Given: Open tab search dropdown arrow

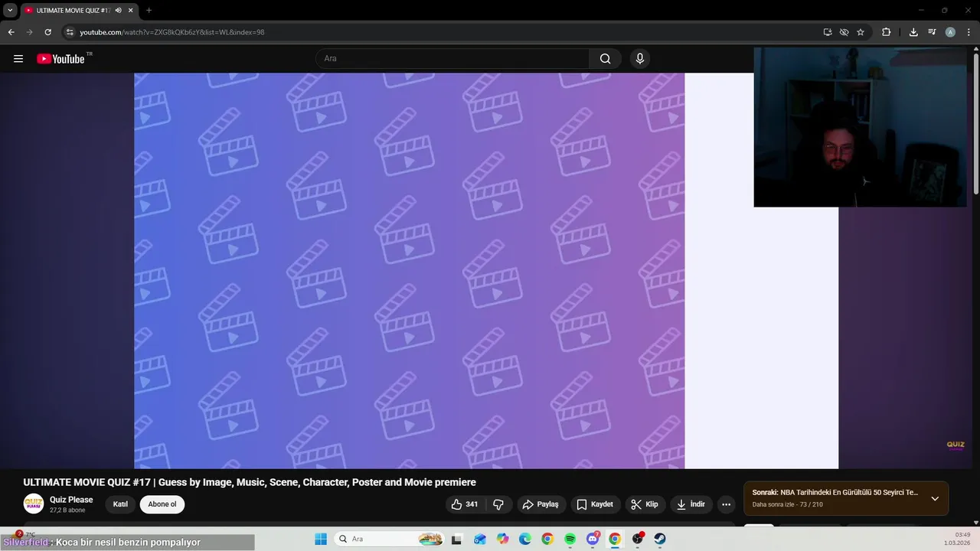Looking at the screenshot, I should coord(10,11).
